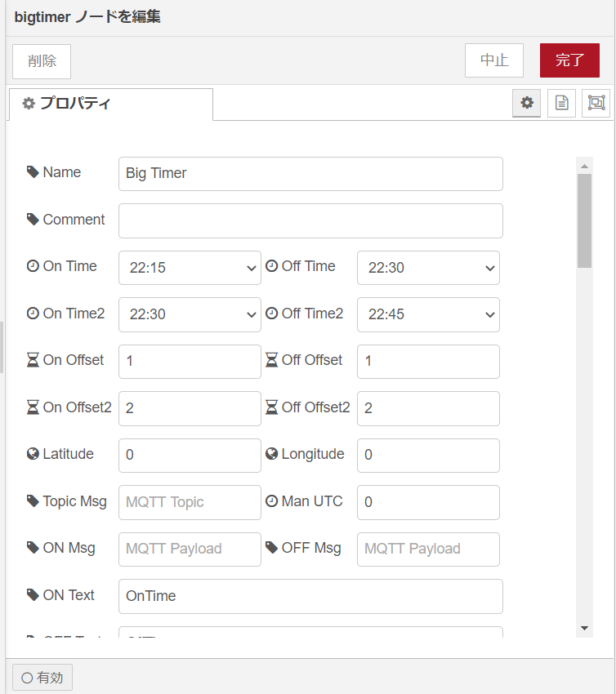Click the OFF Msg MQTT Payload field
This screenshot has height=694, width=616.
coord(428,549)
